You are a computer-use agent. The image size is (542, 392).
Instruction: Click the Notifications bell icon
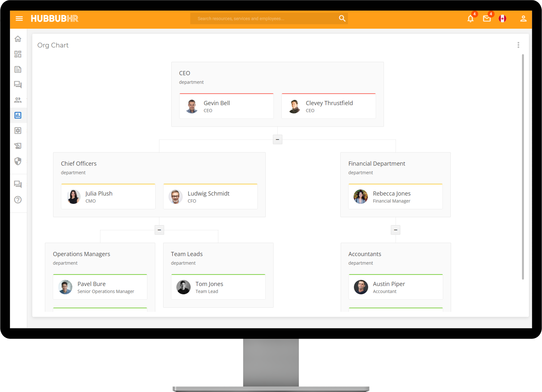click(x=470, y=19)
